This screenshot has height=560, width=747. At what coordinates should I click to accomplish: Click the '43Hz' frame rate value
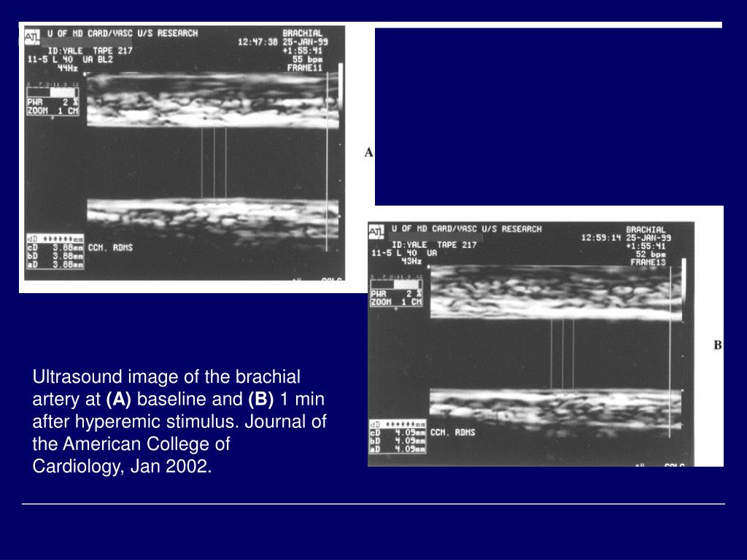coord(411,261)
